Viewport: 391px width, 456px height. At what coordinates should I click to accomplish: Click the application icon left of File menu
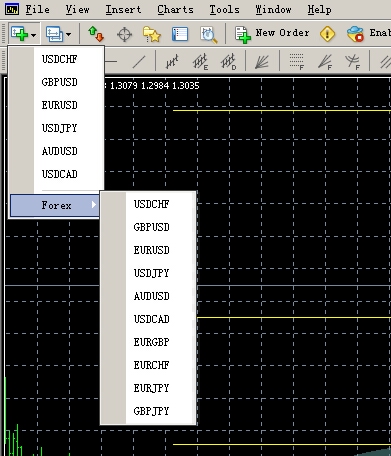[12, 9]
